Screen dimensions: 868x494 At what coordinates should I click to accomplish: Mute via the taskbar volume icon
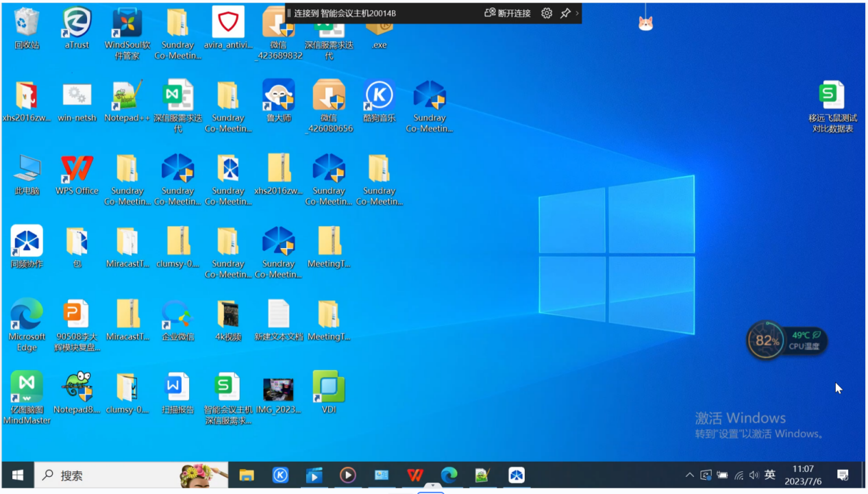(x=754, y=475)
